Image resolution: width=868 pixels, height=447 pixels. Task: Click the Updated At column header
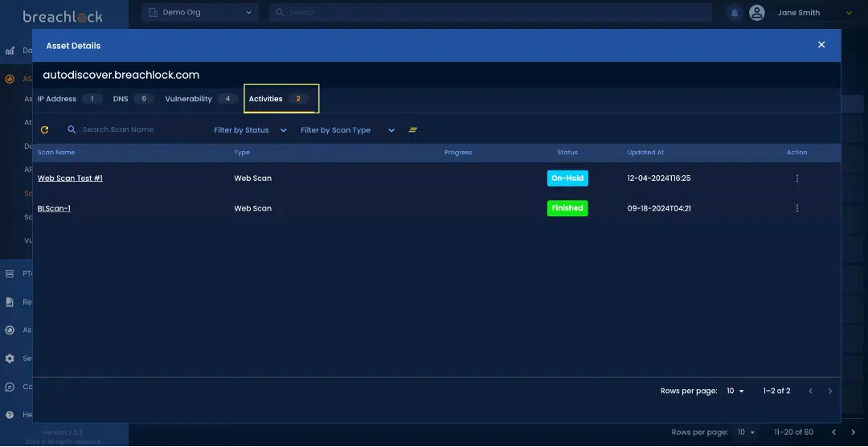pos(645,152)
